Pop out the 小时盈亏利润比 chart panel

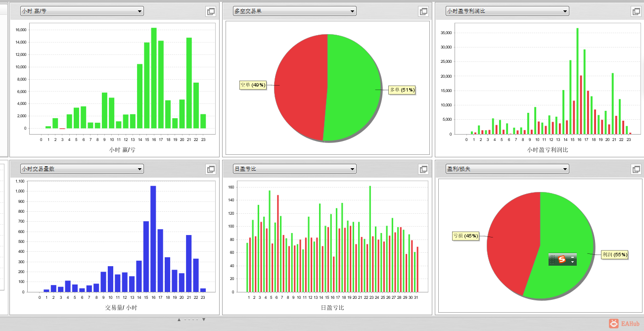[636, 11]
